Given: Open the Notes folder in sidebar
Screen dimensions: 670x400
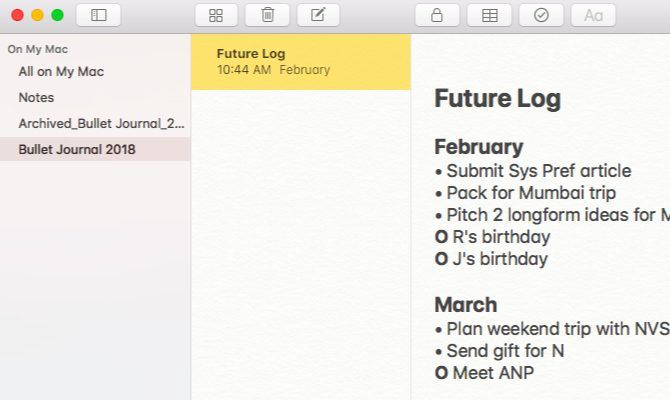Looking at the screenshot, I should click(x=36, y=98).
